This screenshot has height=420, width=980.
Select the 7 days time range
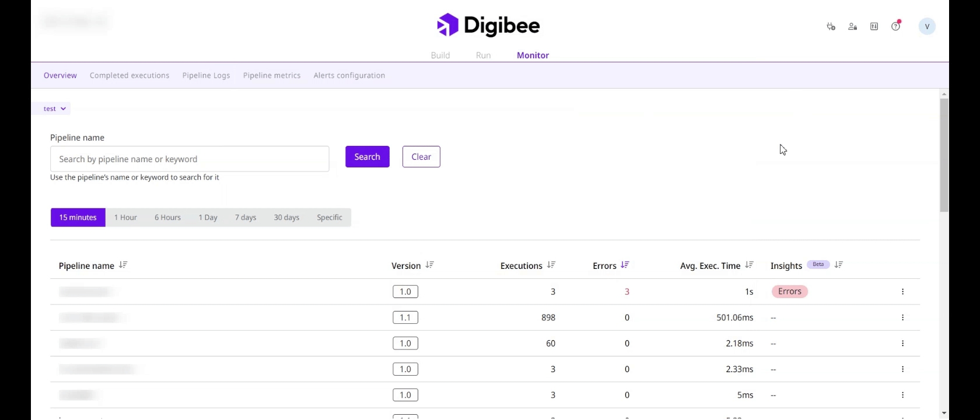pyautogui.click(x=246, y=218)
